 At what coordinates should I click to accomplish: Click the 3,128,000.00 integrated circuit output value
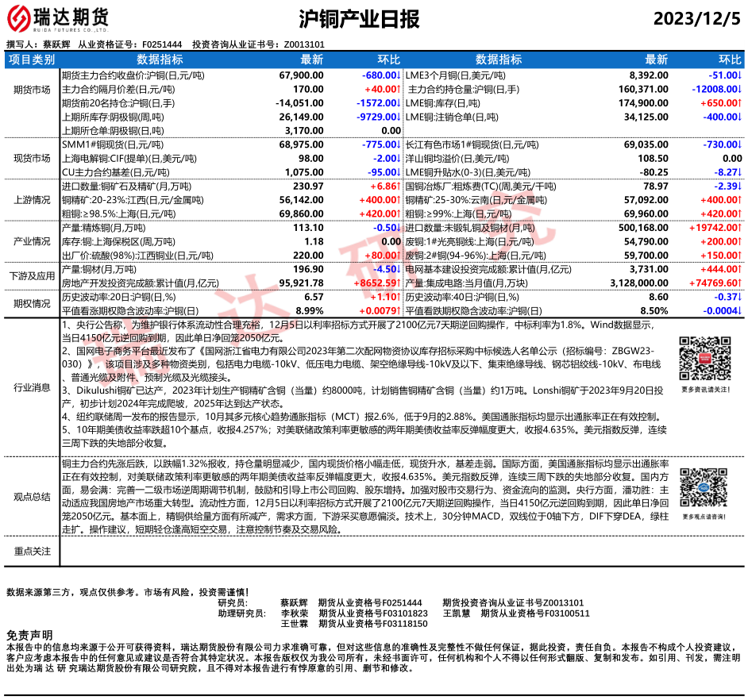pyautogui.click(x=633, y=282)
